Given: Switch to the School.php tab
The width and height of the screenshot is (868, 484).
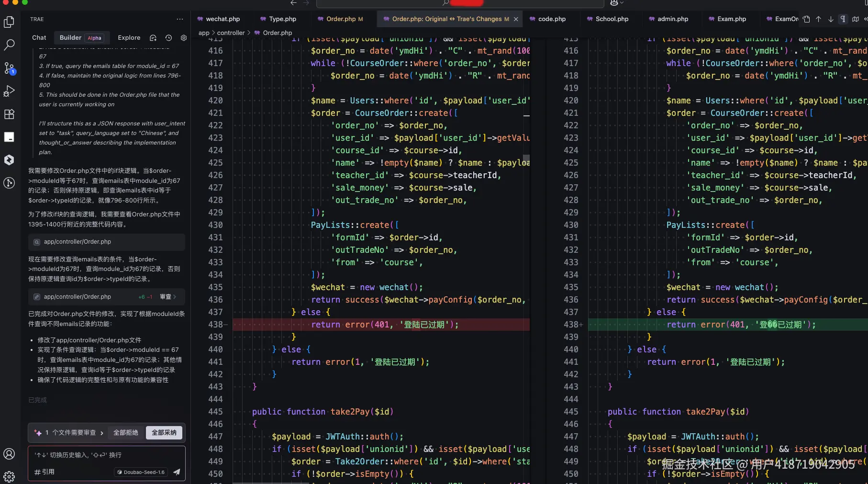Looking at the screenshot, I should (x=612, y=19).
